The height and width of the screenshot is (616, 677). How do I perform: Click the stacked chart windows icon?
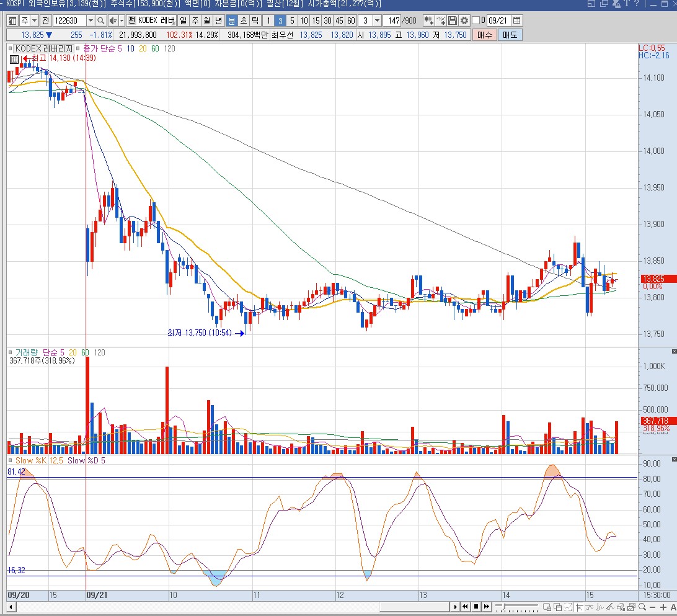click(x=631, y=607)
